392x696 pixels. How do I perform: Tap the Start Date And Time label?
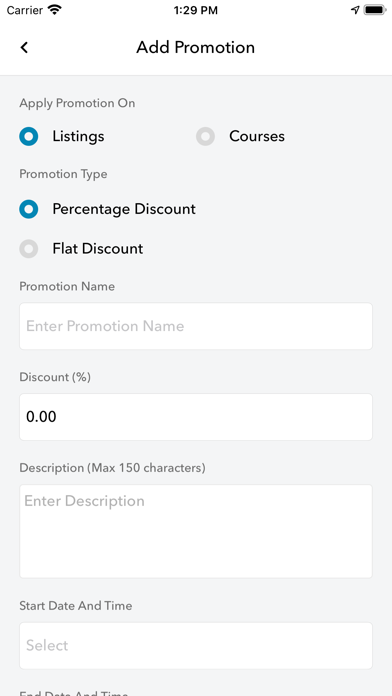[x=75, y=606]
